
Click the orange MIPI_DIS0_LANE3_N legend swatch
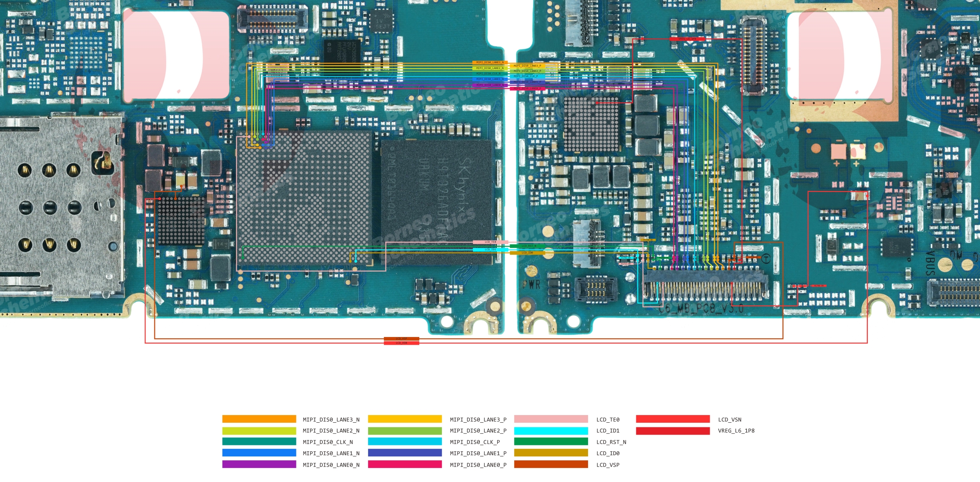pos(259,419)
